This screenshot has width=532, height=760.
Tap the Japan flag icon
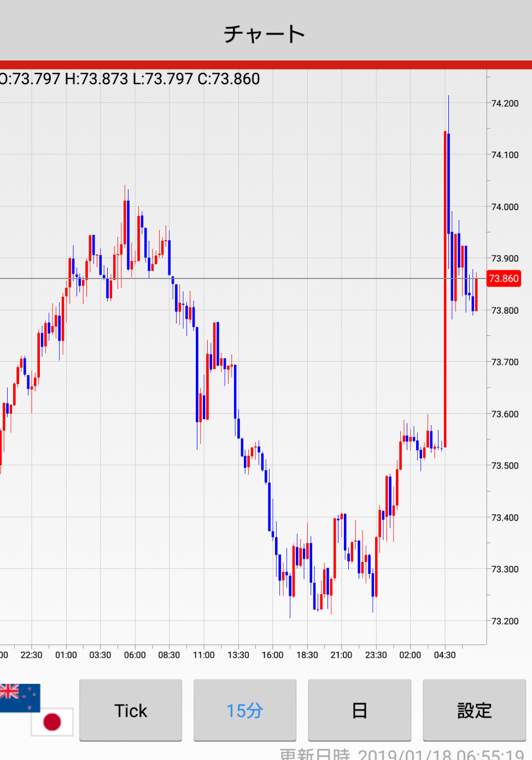pyautogui.click(x=52, y=722)
